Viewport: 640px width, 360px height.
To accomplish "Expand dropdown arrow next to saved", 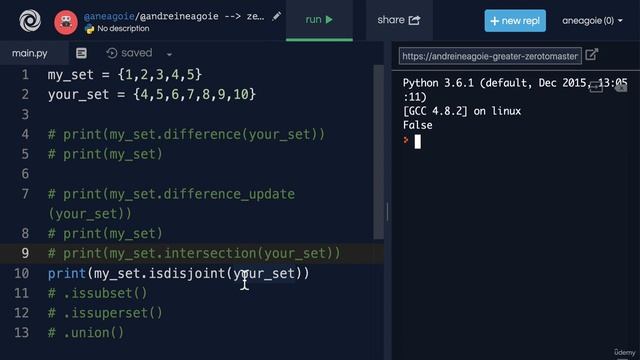I will [x=169, y=54].
